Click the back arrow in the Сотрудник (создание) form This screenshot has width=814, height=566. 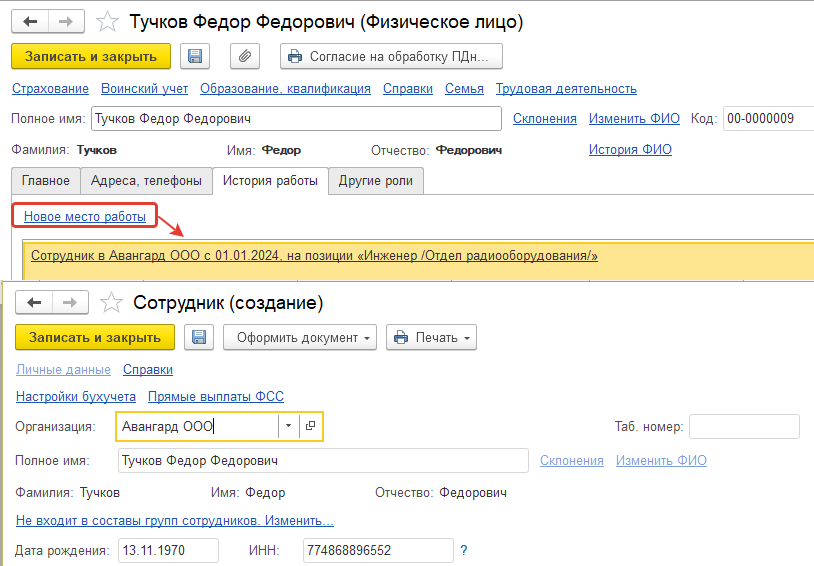coord(34,303)
